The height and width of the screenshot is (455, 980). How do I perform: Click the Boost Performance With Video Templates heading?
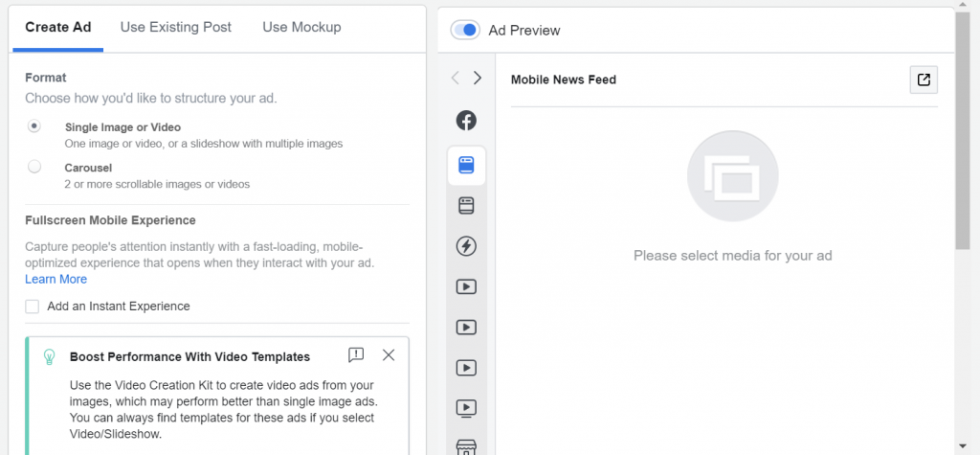190,356
